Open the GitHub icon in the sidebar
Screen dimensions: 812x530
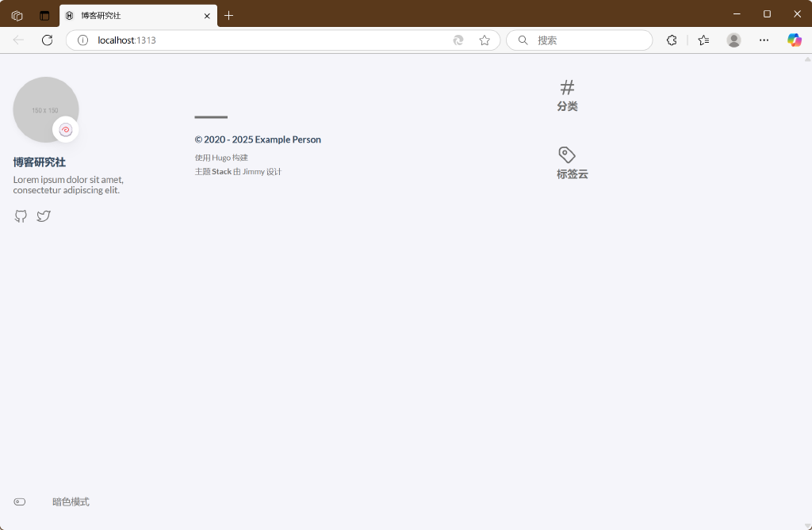pyautogui.click(x=20, y=215)
